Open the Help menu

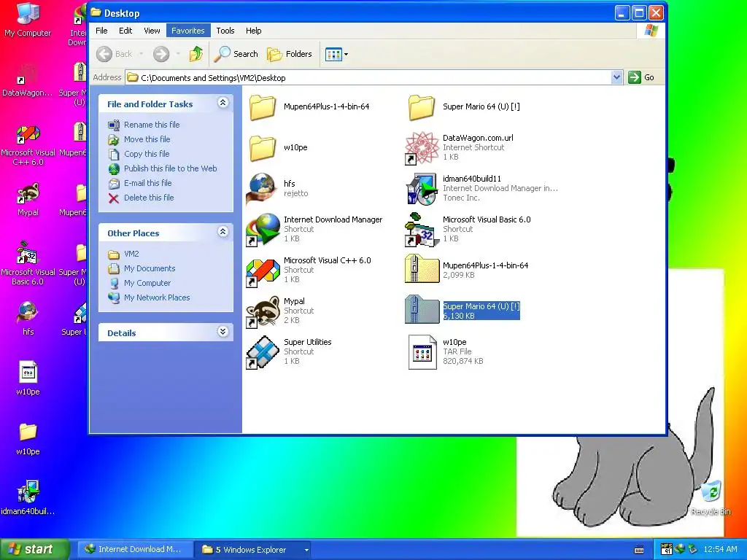pos(253,31)
